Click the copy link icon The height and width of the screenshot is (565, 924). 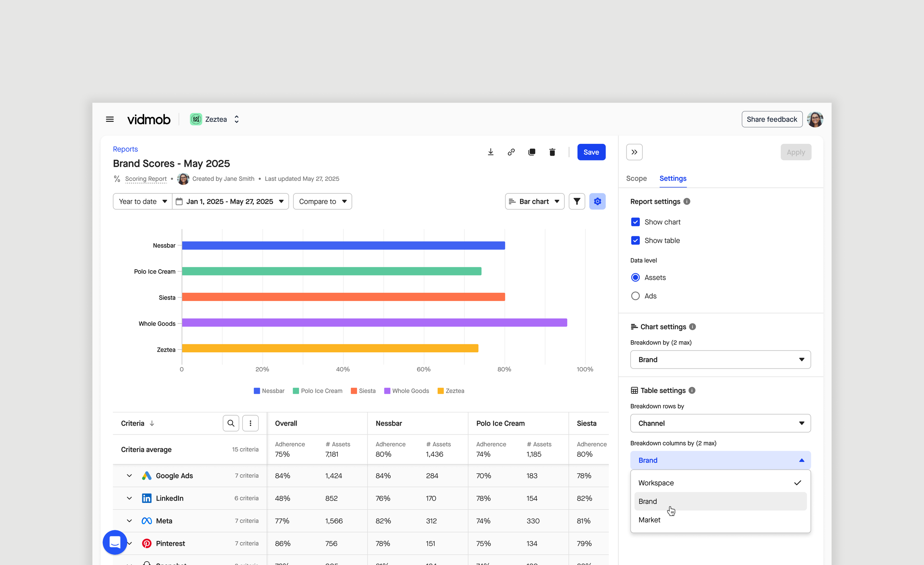coord(511,152)
